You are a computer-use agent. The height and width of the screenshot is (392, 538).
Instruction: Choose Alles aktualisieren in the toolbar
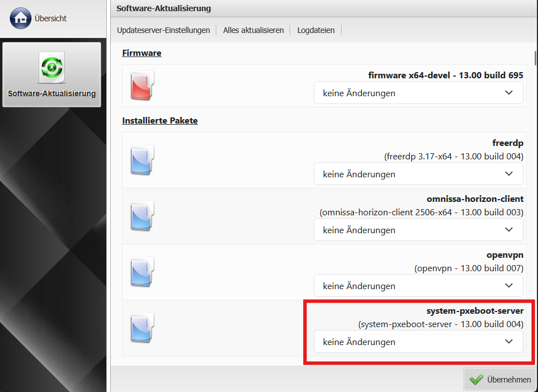point(253,30)
